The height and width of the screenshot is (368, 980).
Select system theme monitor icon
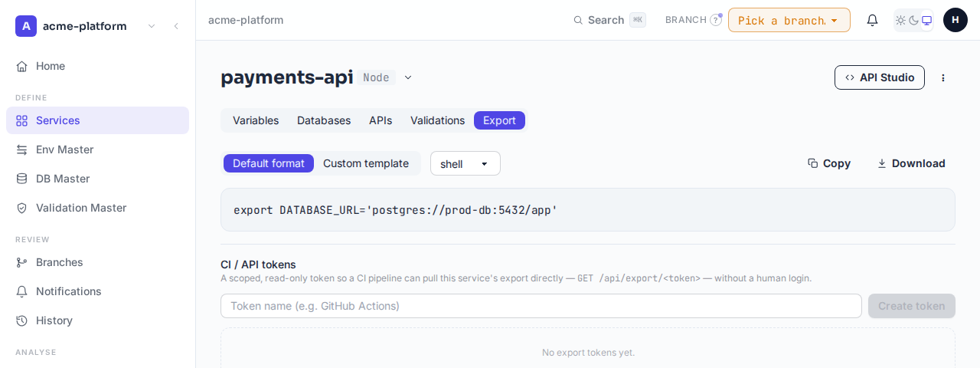point(926,20)
